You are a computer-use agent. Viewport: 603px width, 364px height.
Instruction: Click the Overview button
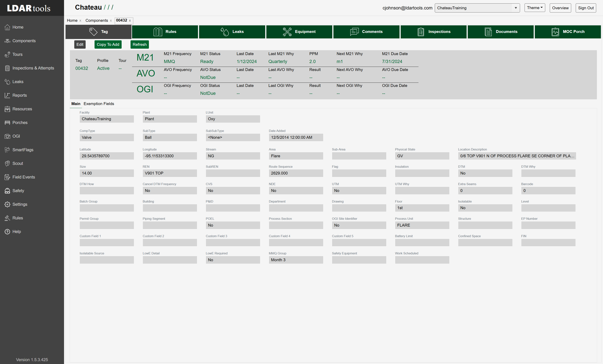(560, 8)
